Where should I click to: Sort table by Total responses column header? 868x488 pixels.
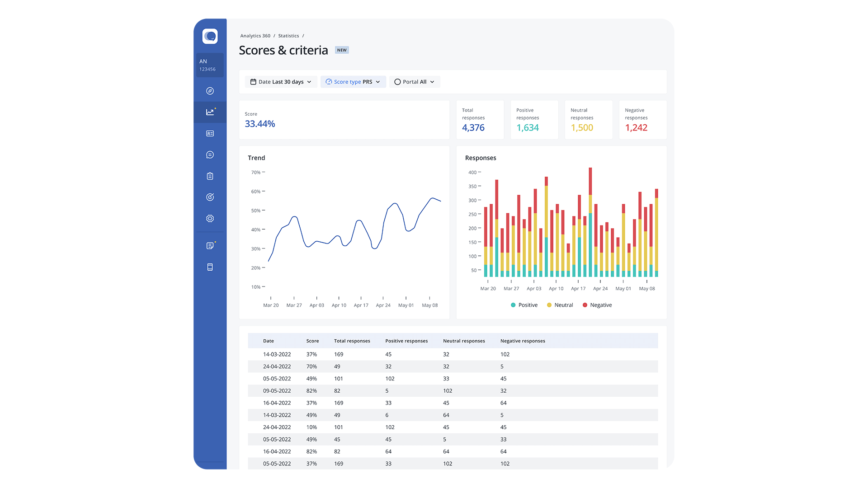(x=352, y=341)
